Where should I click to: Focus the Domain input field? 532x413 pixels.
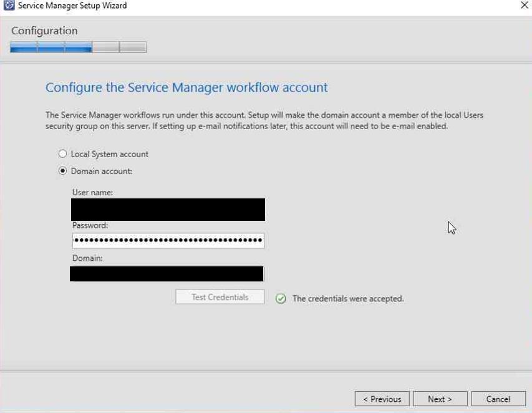[167, 273]
